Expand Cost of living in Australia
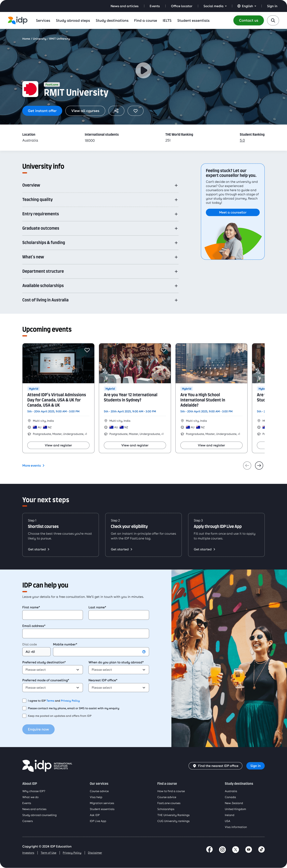This screenshot has width=287, height=868. (100, 300)
